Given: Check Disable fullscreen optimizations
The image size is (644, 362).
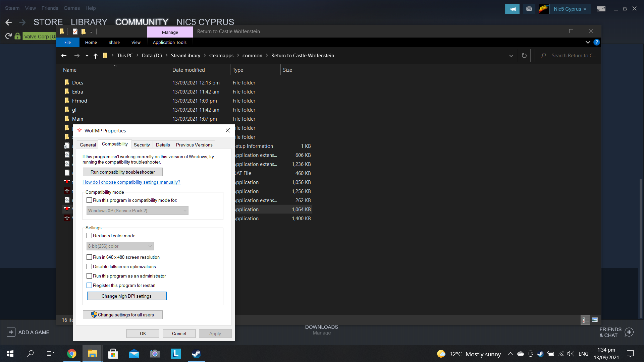Looking at the screenshot, I should click(89, 267).
